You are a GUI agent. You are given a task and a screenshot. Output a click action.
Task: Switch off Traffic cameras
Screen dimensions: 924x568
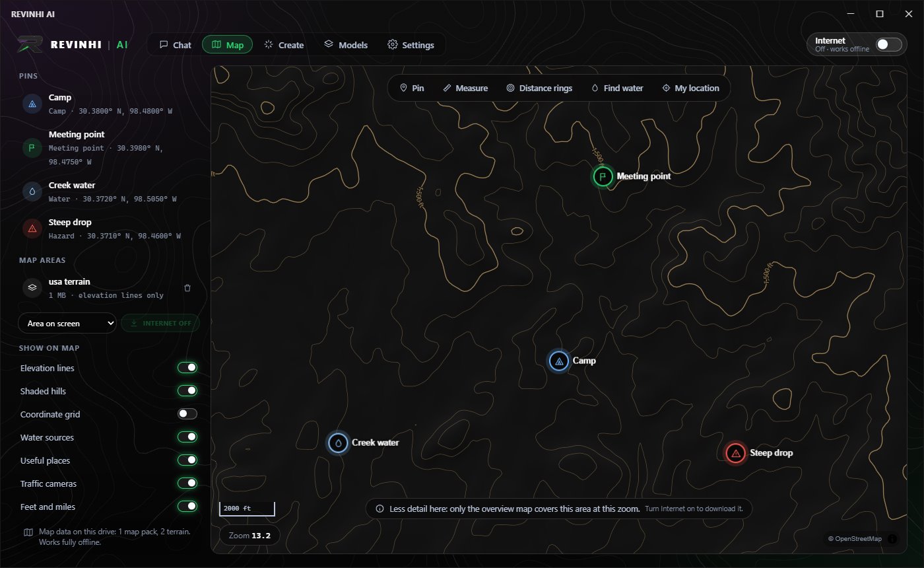click(187, 483)
